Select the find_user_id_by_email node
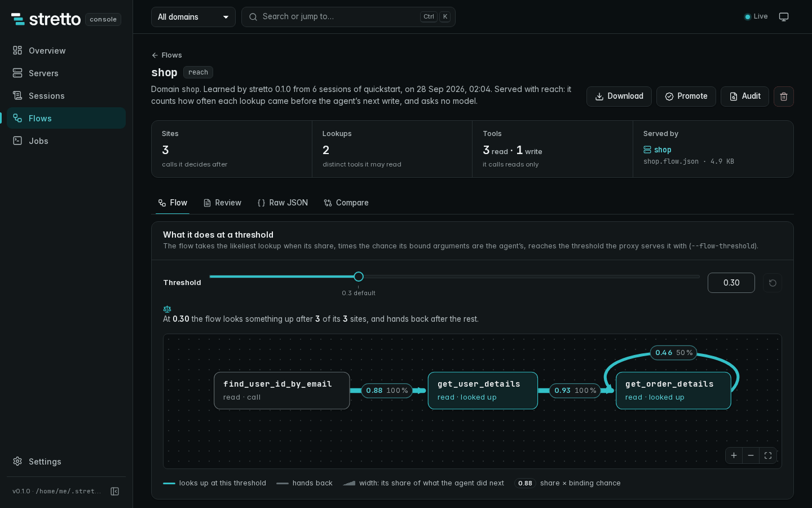 (282, 391)
